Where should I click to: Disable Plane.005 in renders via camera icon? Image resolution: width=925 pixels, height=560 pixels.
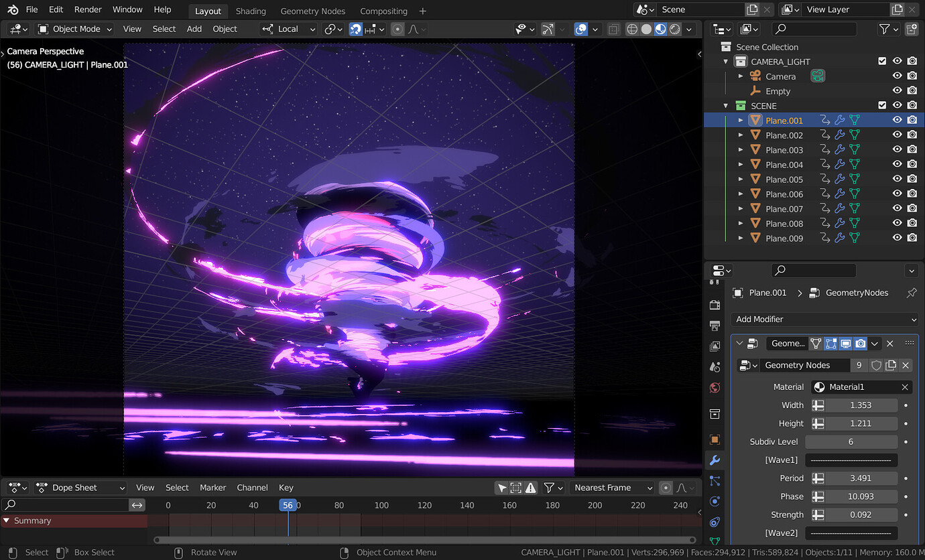[912, 179]
